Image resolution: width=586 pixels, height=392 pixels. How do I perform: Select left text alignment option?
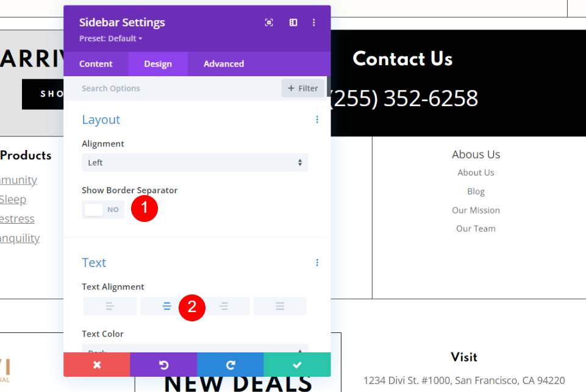point(110,307)
